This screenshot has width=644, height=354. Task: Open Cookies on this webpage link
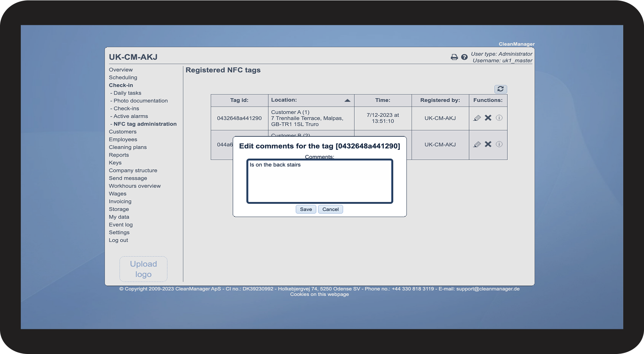point(319,294)
